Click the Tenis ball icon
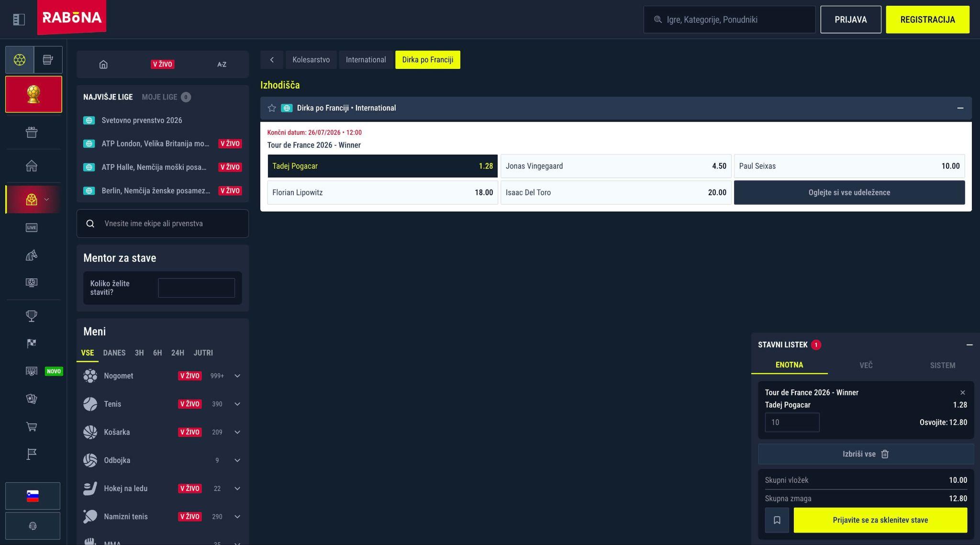 (90, 404)
